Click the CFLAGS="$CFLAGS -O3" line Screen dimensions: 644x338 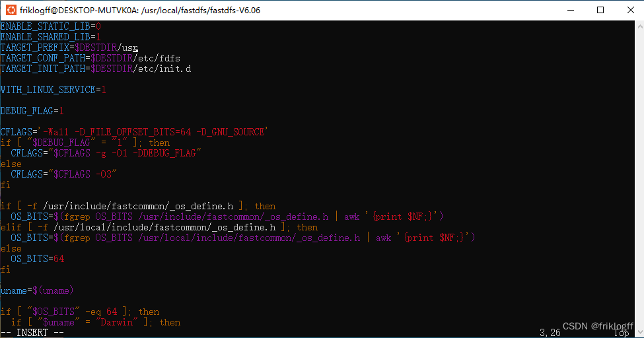(x=63, y=174)
